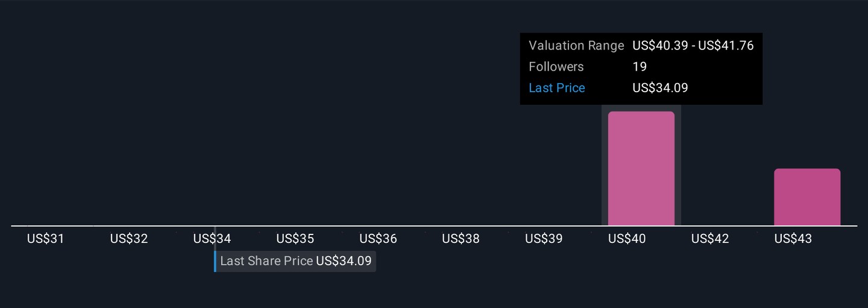This screenshot has height=308, width=868.
Task: Click the US$34 axis tick label
Action: tap(212, 239)
